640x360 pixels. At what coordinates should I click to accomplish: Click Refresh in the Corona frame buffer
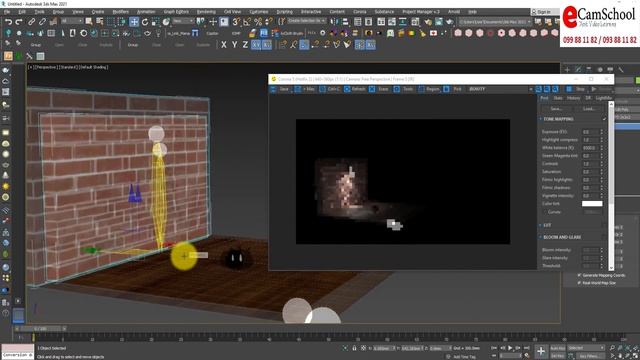coord(355,89)
